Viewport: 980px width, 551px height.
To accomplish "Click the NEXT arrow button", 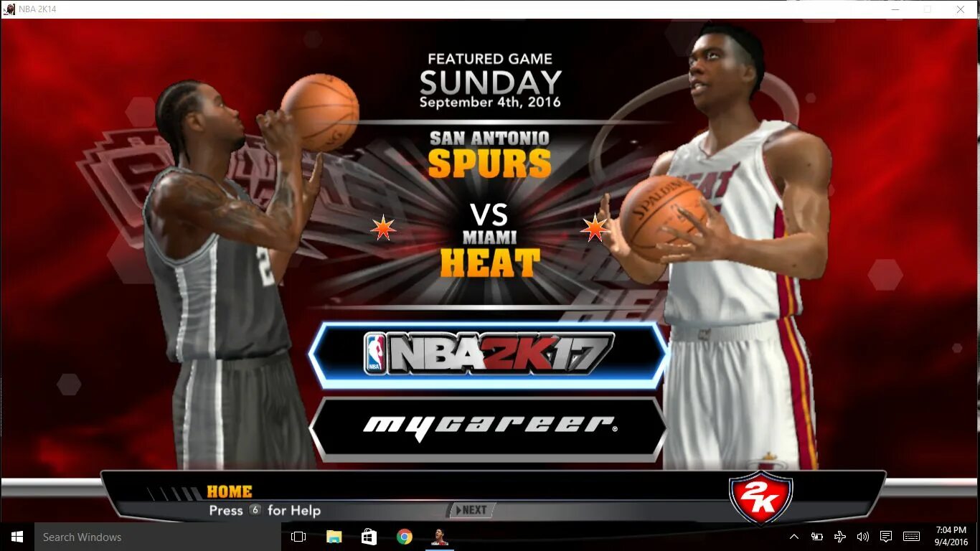I will pos(472,510).
